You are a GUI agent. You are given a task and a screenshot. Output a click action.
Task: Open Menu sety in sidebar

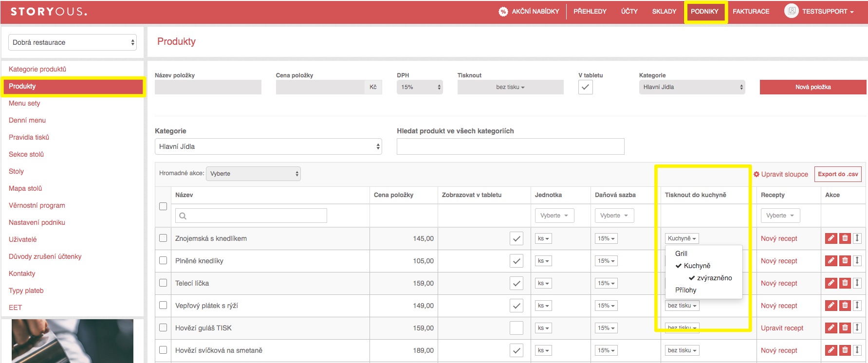[x=24, y=103]
